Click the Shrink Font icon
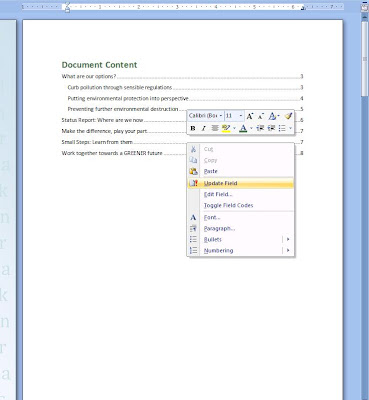 261,116
